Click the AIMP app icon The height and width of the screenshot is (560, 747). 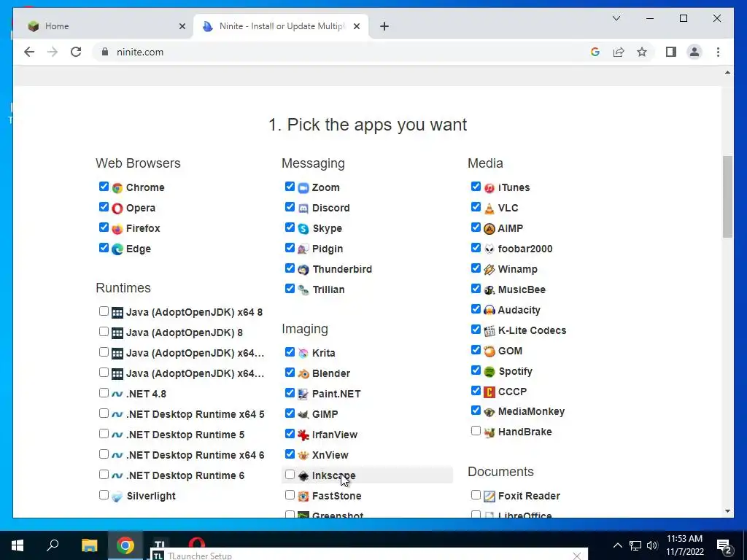(489, 228)
